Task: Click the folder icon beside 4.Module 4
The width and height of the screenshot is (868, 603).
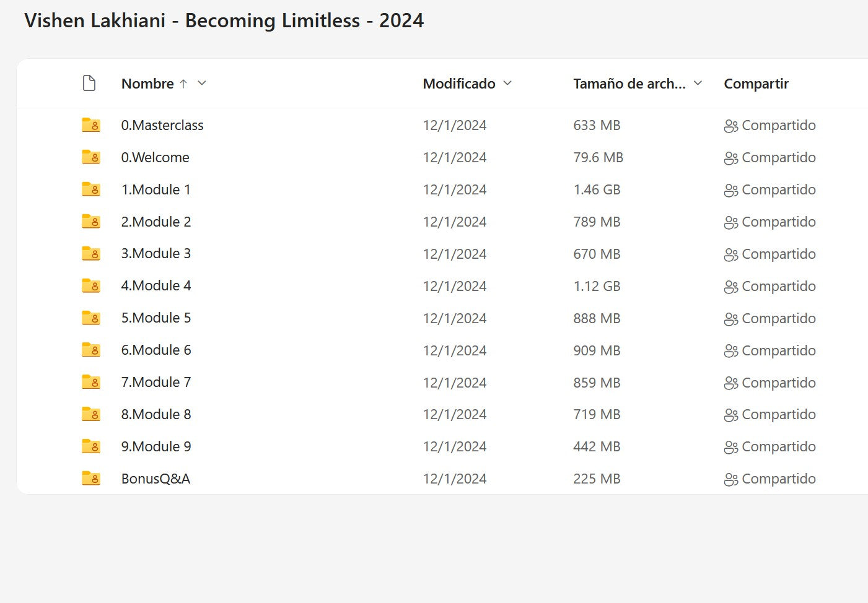Action: click(91, 286)
